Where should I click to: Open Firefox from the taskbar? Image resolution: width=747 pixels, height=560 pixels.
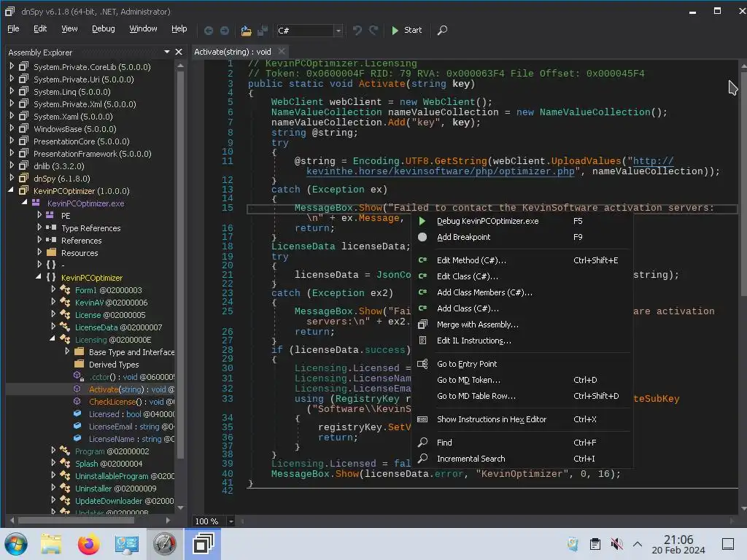[88, 544]
